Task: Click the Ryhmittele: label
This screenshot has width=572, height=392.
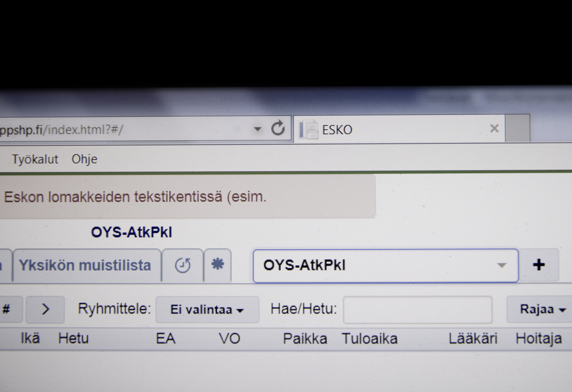Action: click(x=114, y=309)
